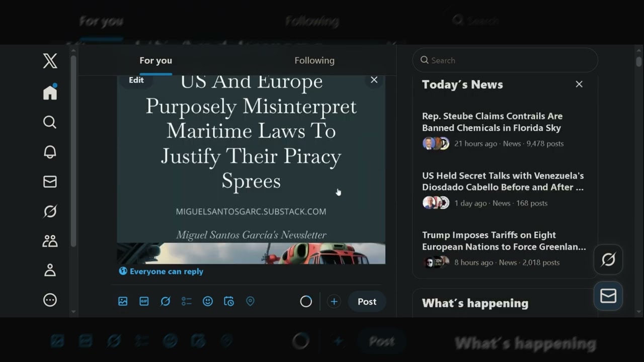Click the character count progress circle
This screenshot has height=362, width=644.
pyautogui.click(x=306, y=301)
